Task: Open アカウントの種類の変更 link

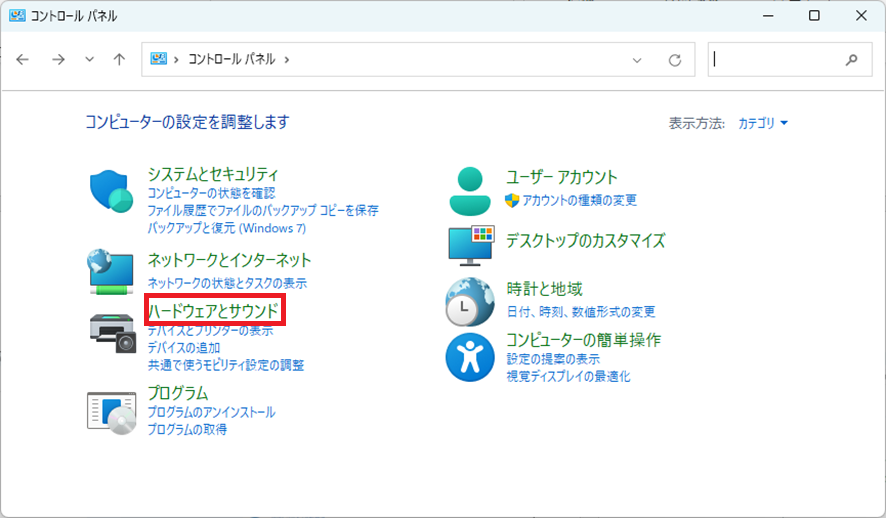Action: pyautogui.click(x=579, y=201)
